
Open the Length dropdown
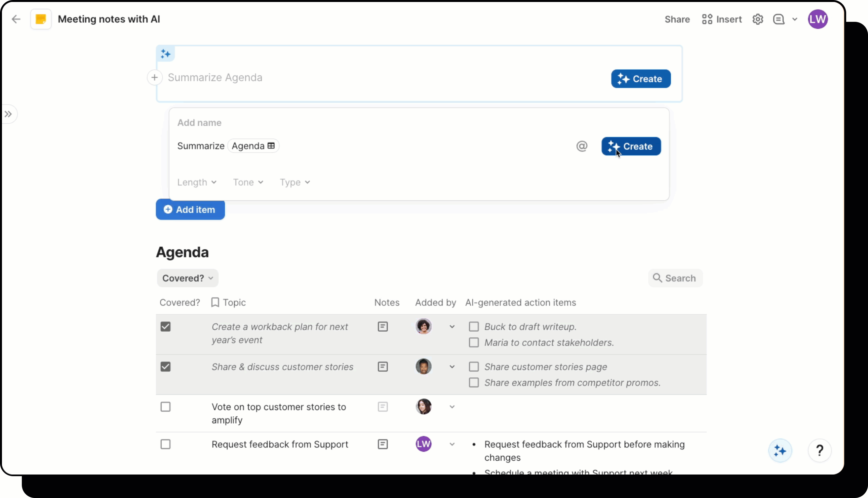pos(197,182)
